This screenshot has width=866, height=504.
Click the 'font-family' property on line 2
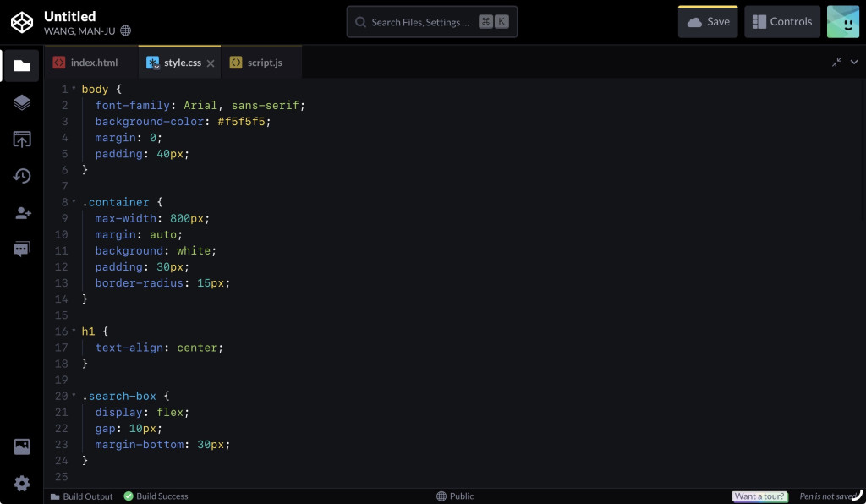[133, 105]
